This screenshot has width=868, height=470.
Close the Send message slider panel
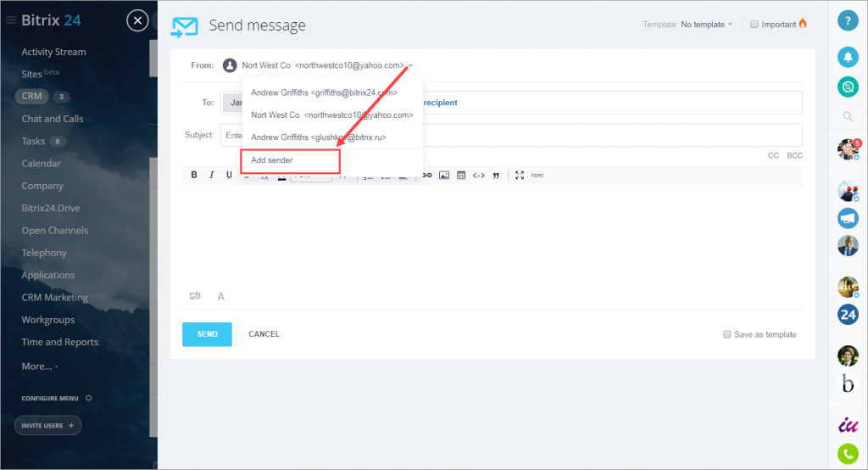[x=137, y=21]
